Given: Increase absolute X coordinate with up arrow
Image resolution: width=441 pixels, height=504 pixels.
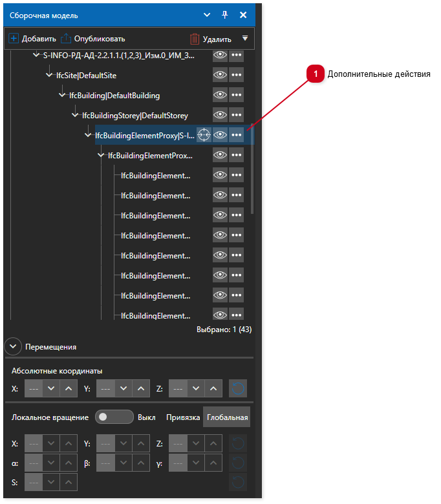Looking at the screenshot, I should click(x=69, y=389).
